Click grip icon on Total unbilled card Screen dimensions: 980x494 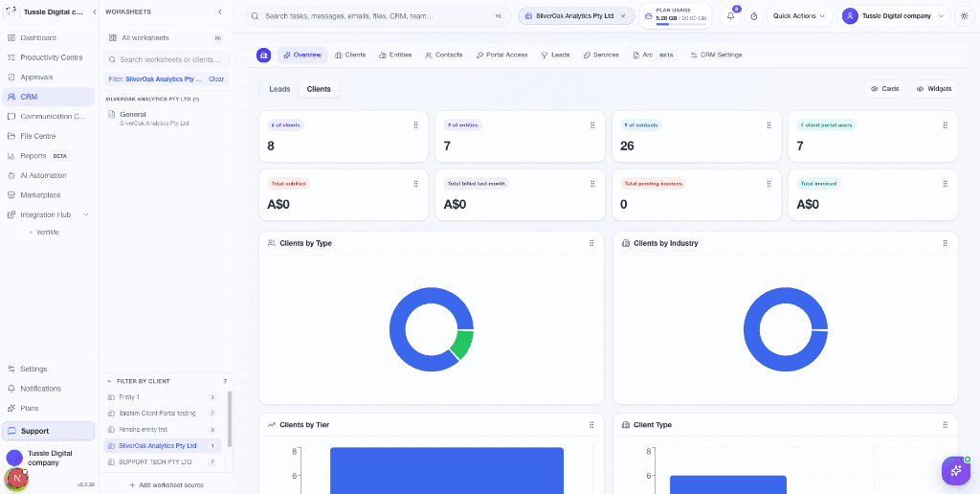pos(415,184)
